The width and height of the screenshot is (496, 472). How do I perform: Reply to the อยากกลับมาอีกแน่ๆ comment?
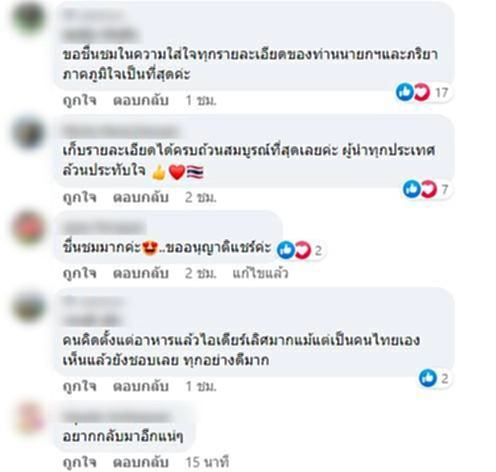[x=141, y=462]
